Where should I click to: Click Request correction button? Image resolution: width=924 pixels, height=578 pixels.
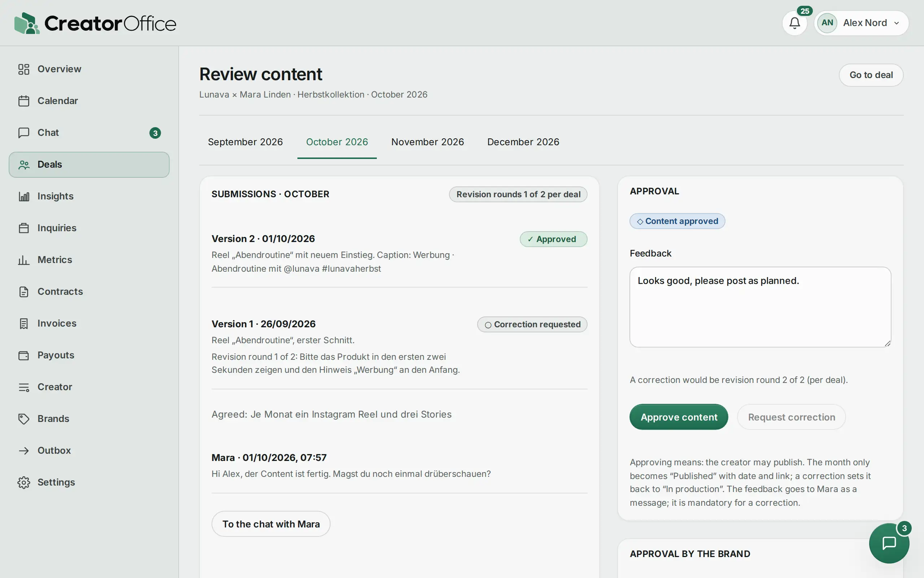[791, 417]
